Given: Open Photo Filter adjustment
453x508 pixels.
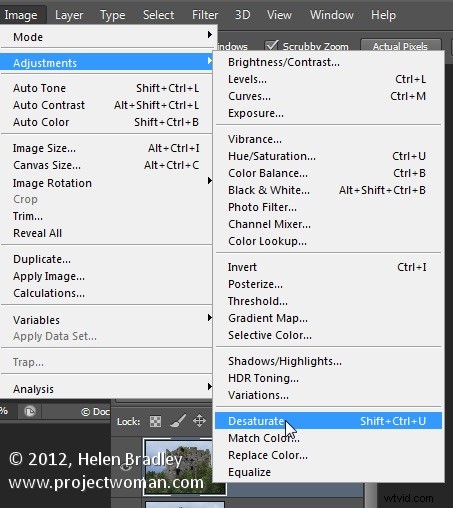Looking at the screenshot, I should 328,207.
